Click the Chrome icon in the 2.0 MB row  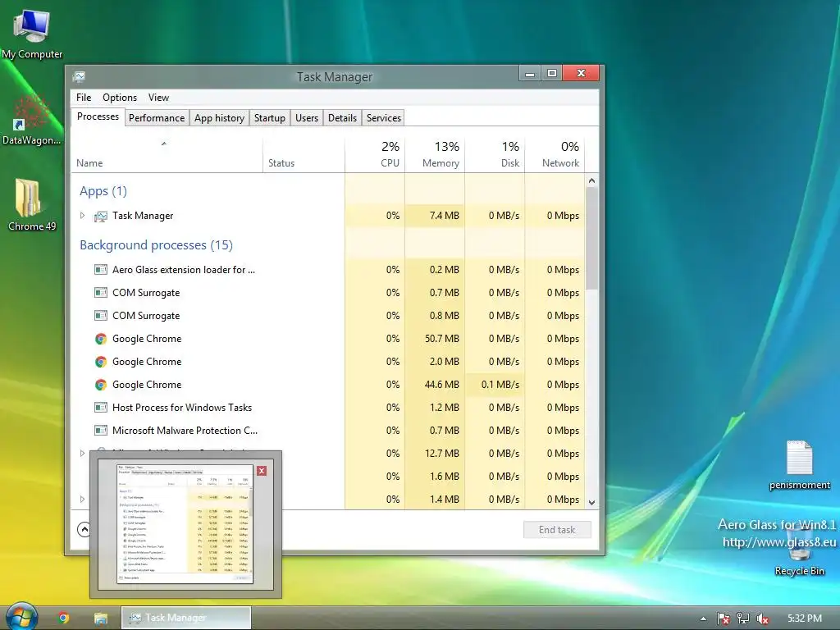tap(101, 362)
